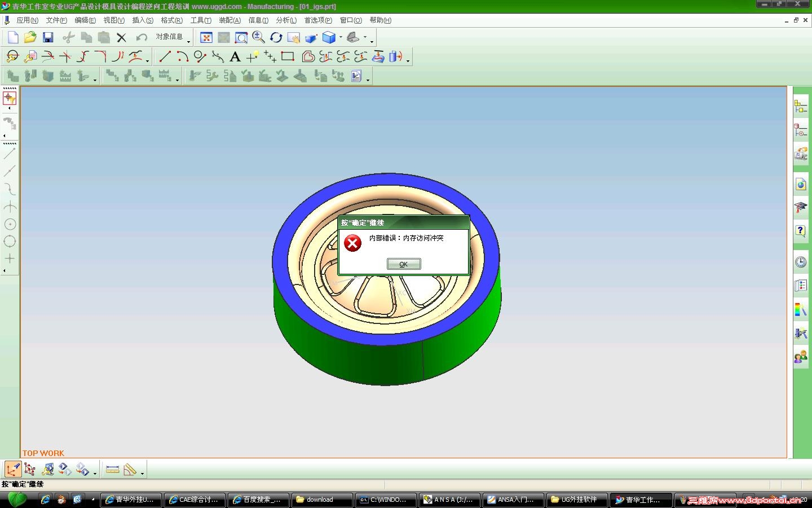Expand the view toolbar options arrow
The width and height of the screenshot is (812, 508).
click(x=372, y=41)
